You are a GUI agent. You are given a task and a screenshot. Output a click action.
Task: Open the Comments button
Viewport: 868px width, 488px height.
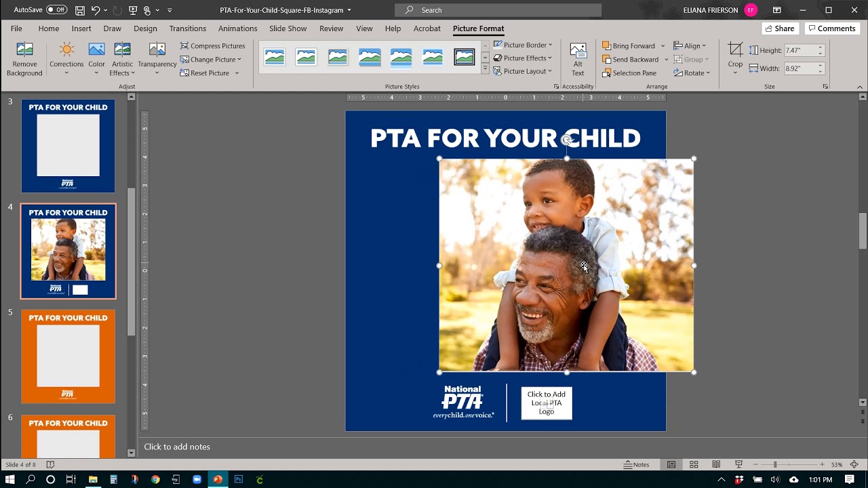coord(831,28)
